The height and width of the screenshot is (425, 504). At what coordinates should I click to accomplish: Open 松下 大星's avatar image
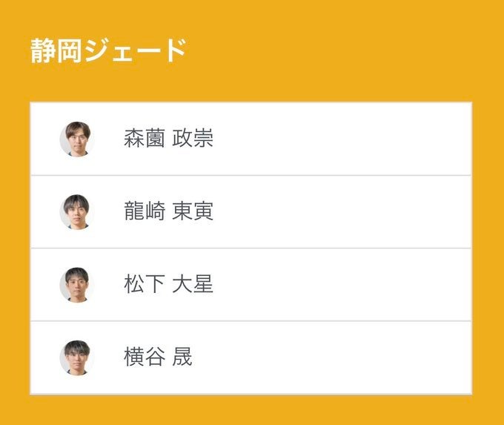(75, 284)
